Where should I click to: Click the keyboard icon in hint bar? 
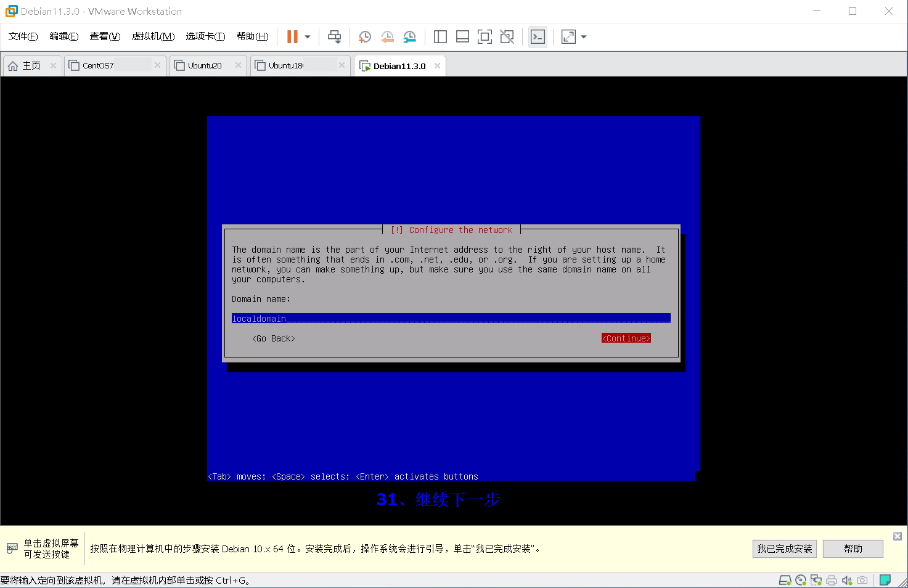tap(12, 549)
